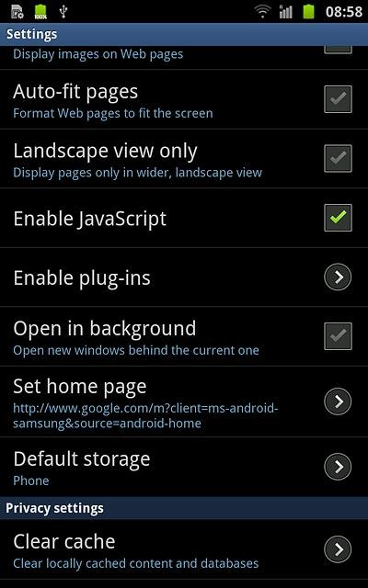Open Enable plug-ins chevron arrow
Image resolution: width=368 pixels, height=588 pixels.
[x=338, y=277]
